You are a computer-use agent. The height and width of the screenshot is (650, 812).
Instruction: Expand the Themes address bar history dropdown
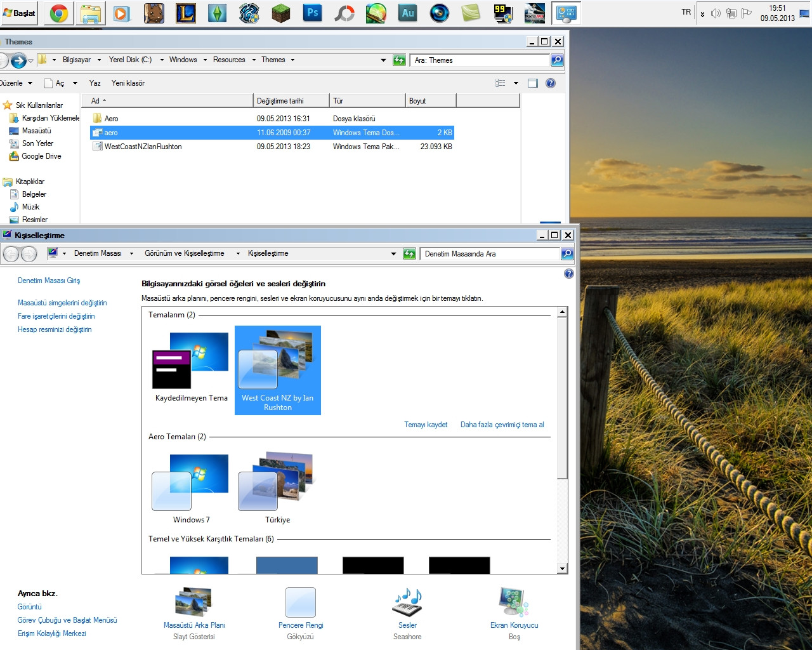pyautogui.click(x=383, y=60)
